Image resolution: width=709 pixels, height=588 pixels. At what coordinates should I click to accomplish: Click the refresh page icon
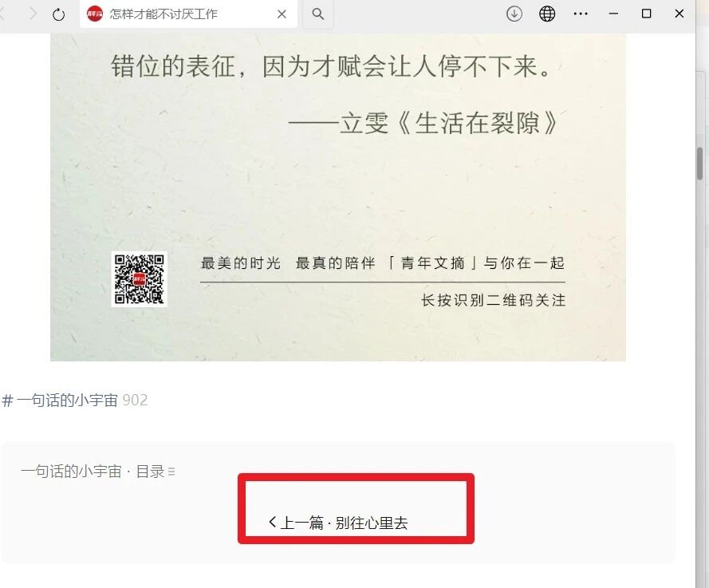(58, 14)
